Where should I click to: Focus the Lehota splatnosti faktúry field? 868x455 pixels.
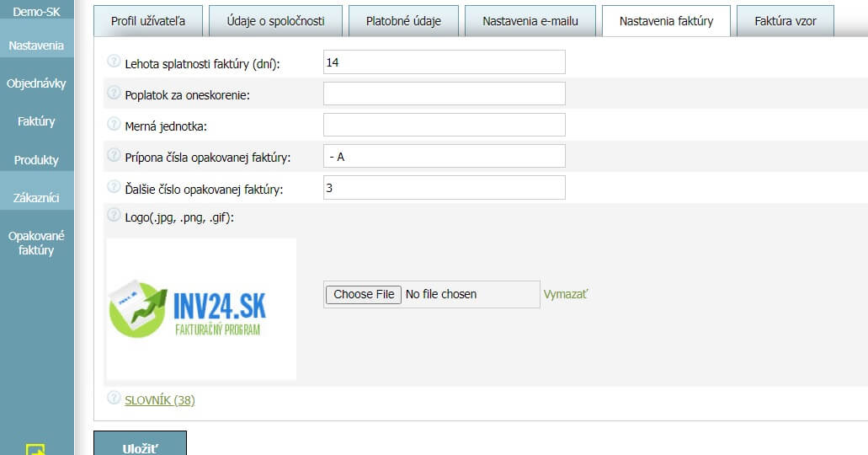coord(444,62)
